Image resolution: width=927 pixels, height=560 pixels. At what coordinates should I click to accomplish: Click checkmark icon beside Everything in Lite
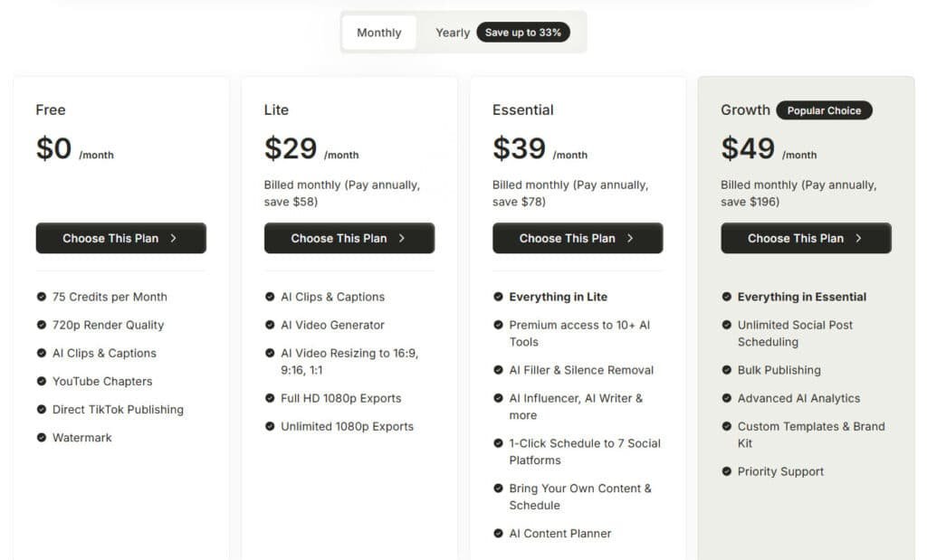[498, 297]
